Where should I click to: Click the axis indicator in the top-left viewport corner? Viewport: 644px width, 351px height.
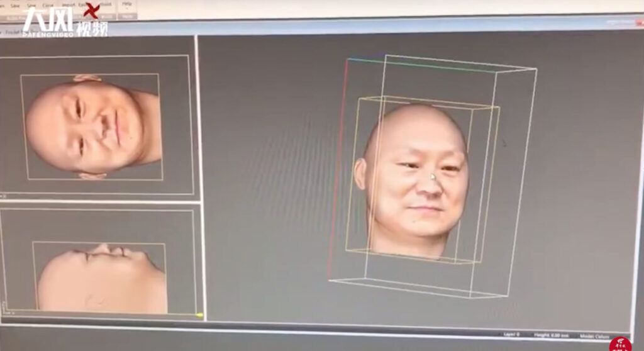tap(3, 196)
